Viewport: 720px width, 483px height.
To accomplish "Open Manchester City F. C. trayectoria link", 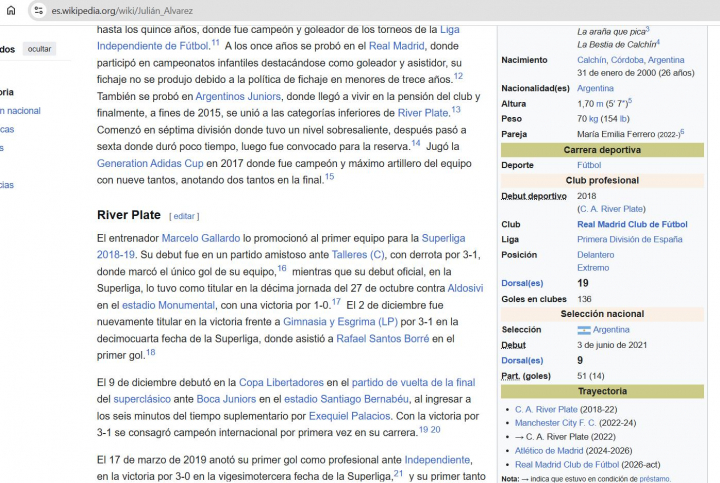I will (555, 423).
